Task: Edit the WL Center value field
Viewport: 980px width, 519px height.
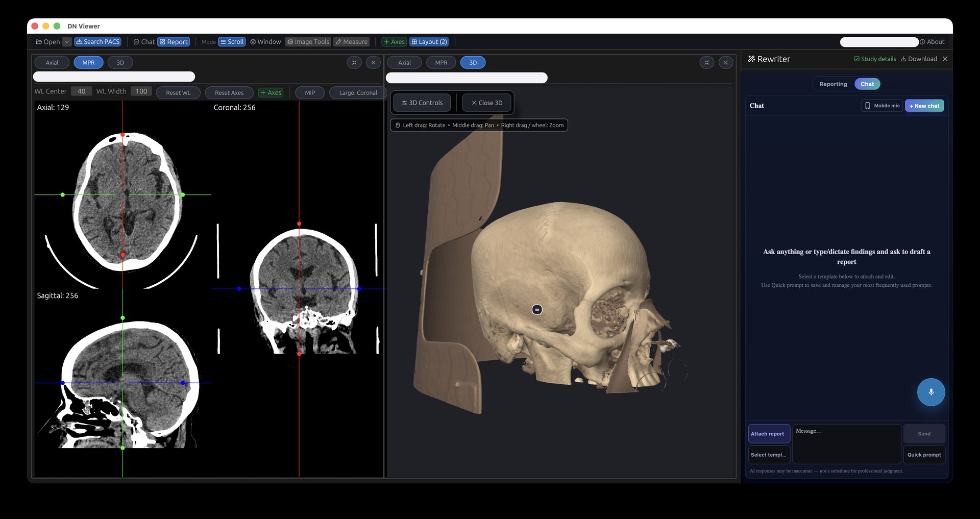Action: click(x=82, y=91)
